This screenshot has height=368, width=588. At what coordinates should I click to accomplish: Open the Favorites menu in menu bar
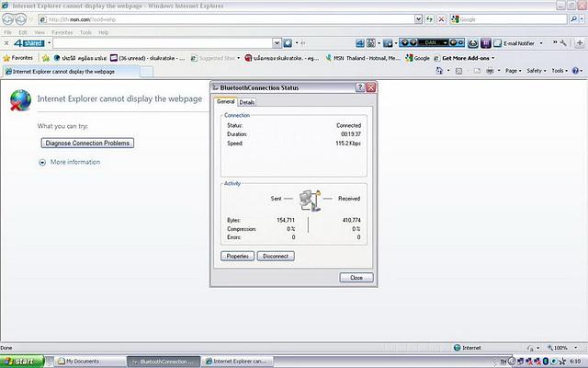[62, 32]
